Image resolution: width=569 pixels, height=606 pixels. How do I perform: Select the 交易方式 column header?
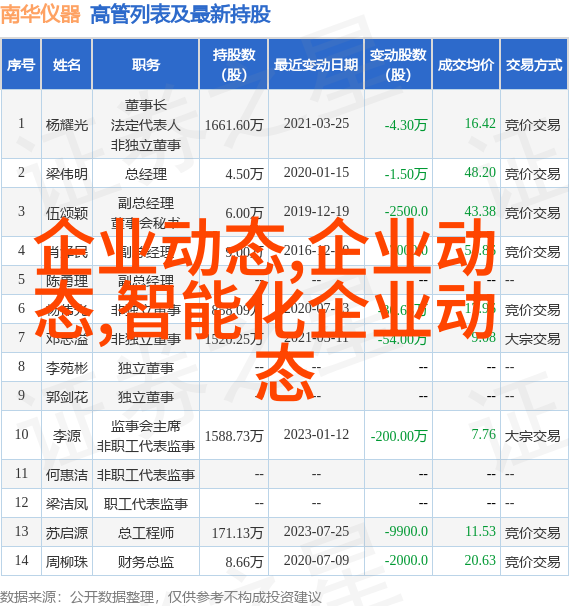coord(534,64)
